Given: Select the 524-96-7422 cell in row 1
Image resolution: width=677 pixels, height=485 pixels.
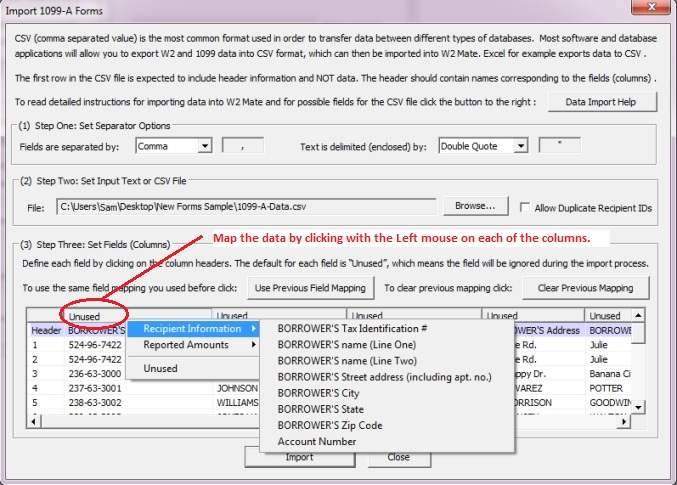Looking at the screenshot, I should point(95,345).
